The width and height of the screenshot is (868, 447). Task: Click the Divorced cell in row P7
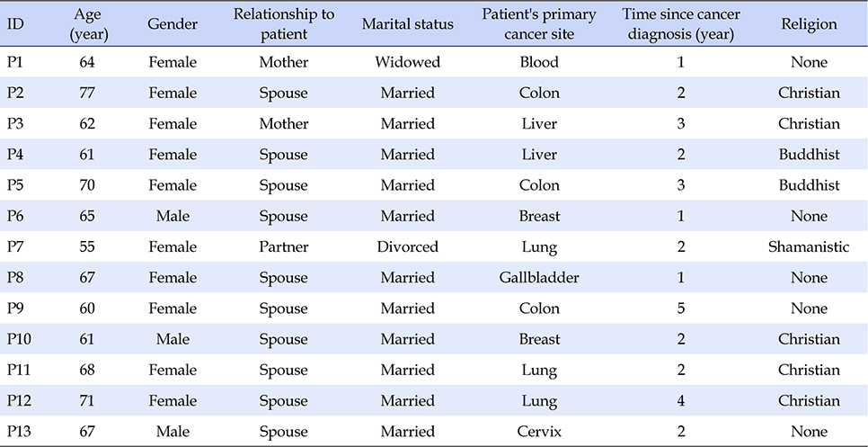(407, 246)
